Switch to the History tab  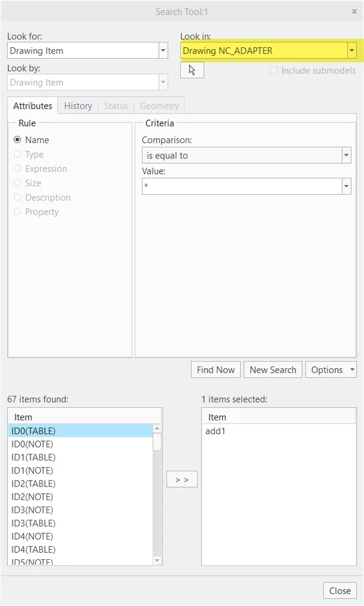point(78,106)
